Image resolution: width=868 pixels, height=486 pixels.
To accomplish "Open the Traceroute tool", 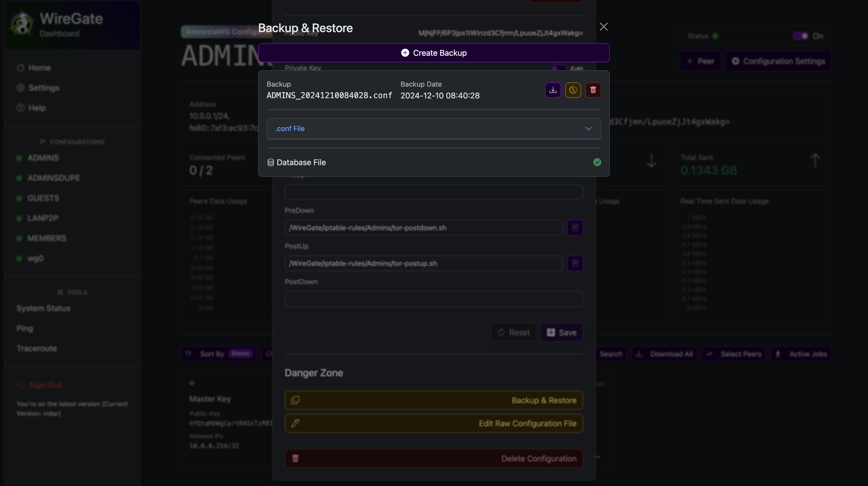I will coord(37,348).
